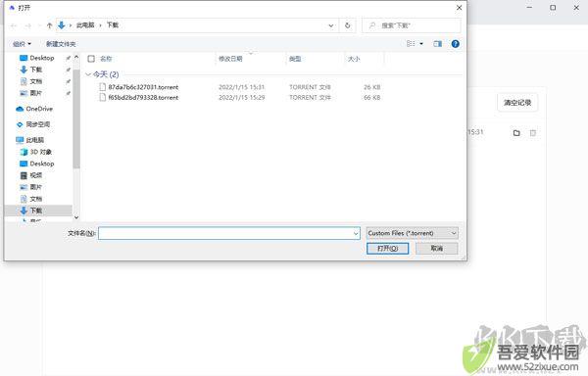Click the 打开(O) button
This screenshot has height=376, width=588.
(387, 249)
